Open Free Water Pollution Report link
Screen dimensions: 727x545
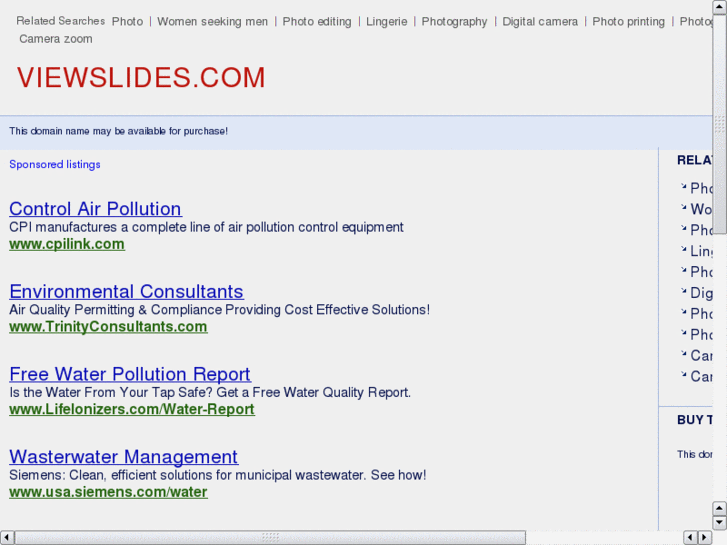tap(130, 374)
